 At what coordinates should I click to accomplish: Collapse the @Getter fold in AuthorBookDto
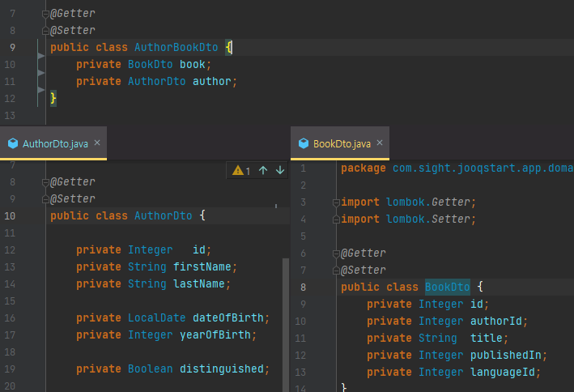pos(45,15)
